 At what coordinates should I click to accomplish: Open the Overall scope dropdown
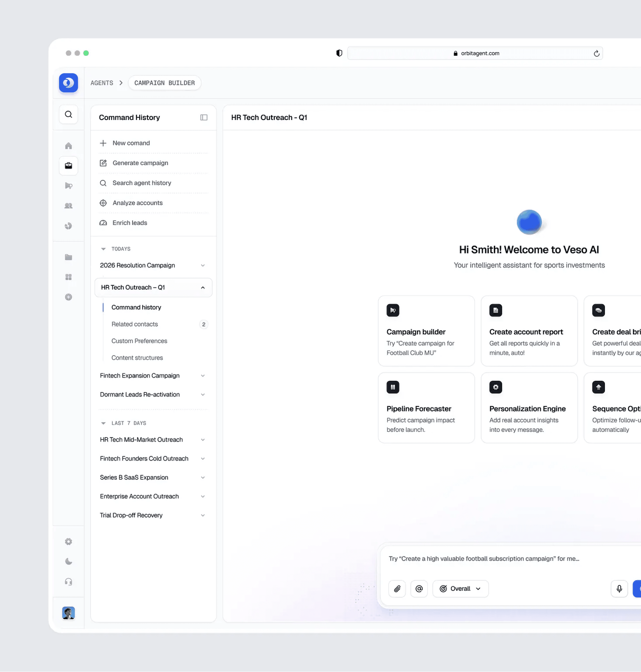(x=460, y=589)
